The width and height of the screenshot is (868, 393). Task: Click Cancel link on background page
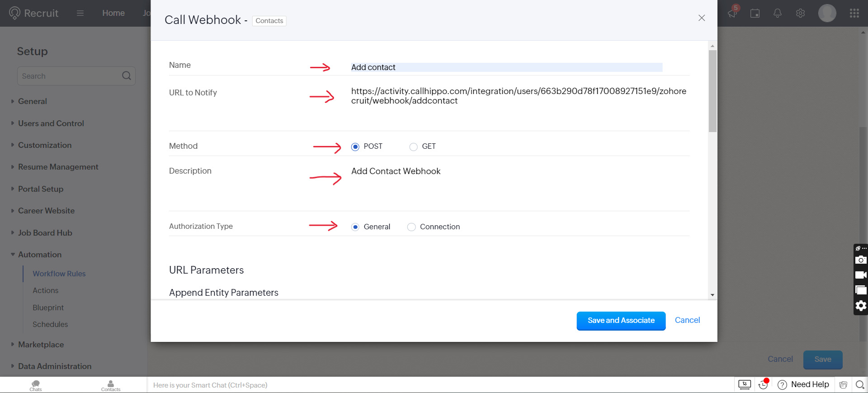tap(780, 359)
